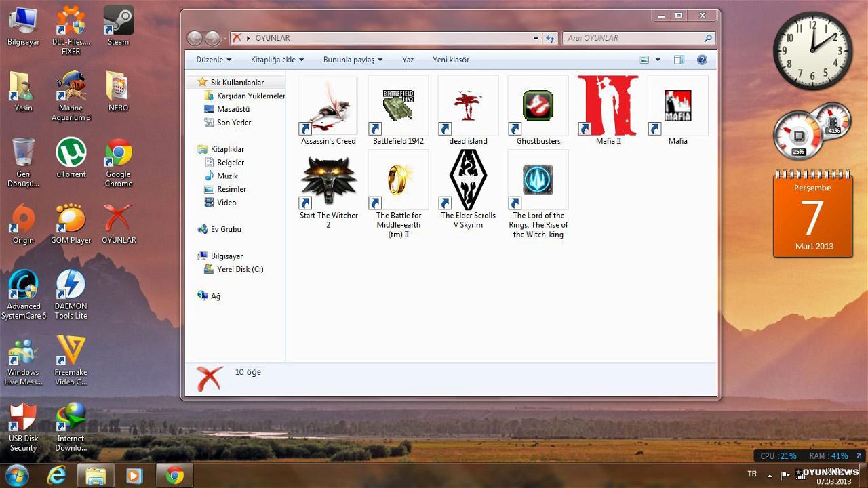Select the Google Chrome desktop shortcut

[x=118, y=163]
